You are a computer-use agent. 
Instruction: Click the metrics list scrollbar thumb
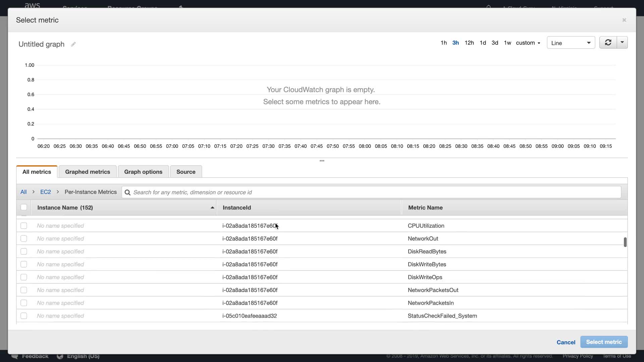[625, 242]
